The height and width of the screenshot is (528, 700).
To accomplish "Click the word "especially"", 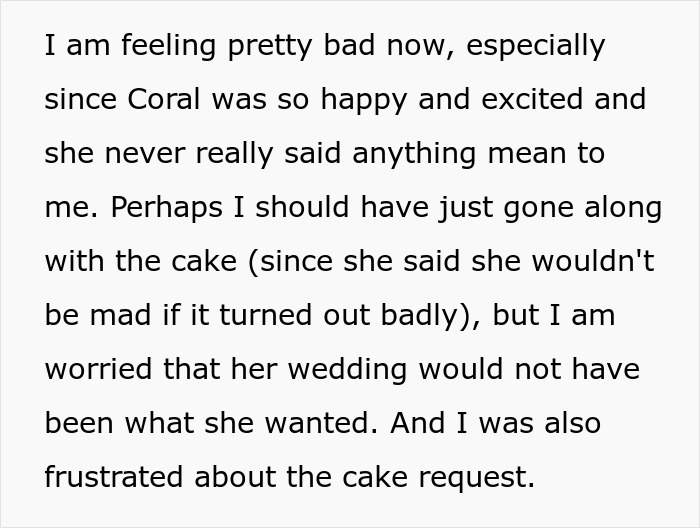I will point(534,46).
